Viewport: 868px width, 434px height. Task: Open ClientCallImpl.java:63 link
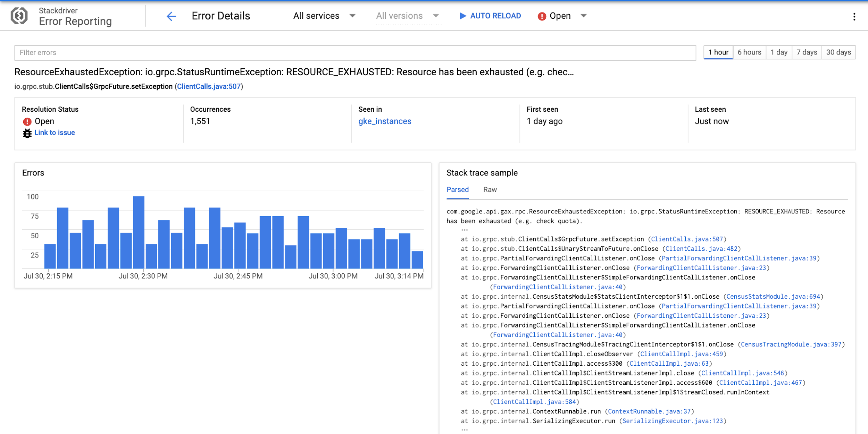[669, 364]
